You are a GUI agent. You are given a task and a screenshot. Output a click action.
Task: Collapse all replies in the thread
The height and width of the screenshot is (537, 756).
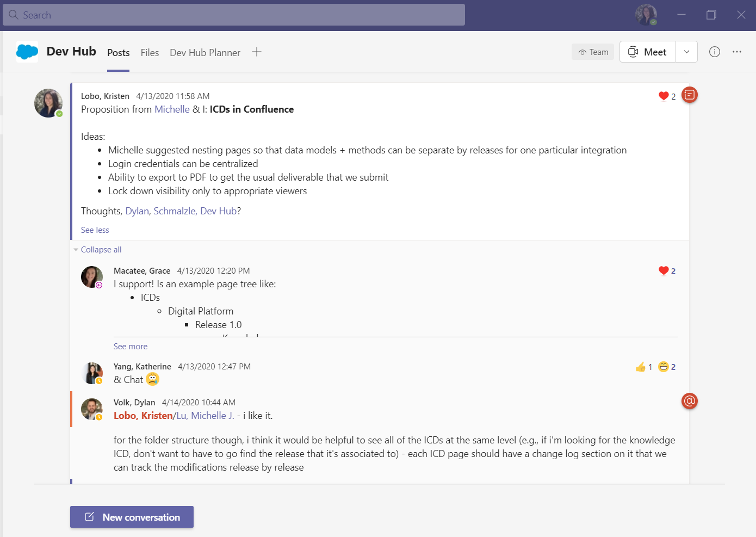click(101, 250)
